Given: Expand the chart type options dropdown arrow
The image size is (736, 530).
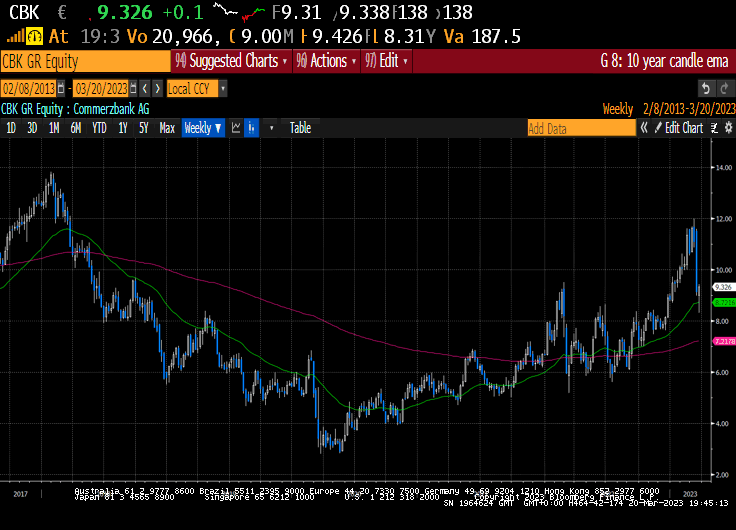Looking at the screenshot, I should point(271,128).
